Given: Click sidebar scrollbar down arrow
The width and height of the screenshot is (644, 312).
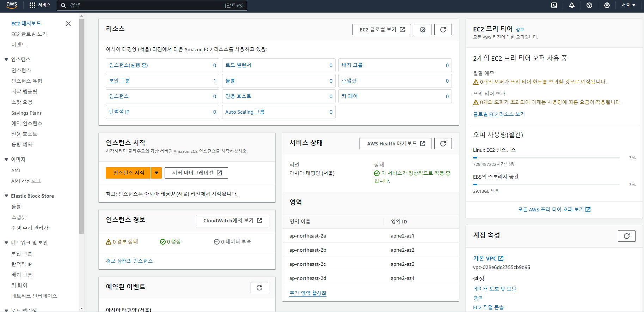Looking at the screenshot, I should [x=82, y=308].
